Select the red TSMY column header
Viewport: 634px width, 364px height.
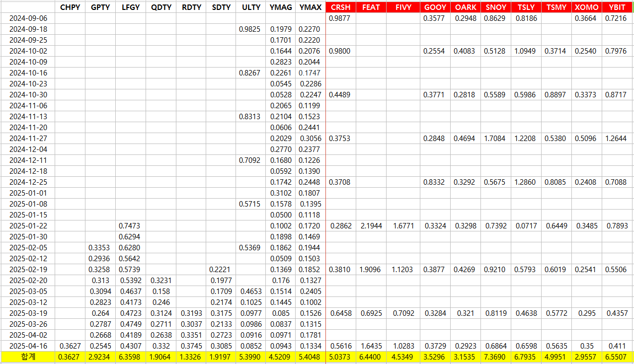click(x=556, y=7)
